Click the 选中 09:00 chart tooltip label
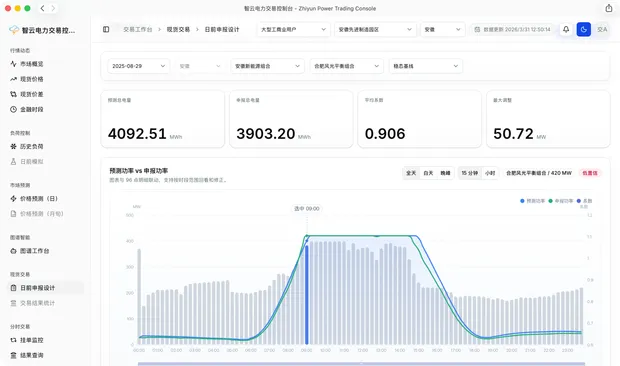Screen dimensions: 620x366 (x=307, y=208)
